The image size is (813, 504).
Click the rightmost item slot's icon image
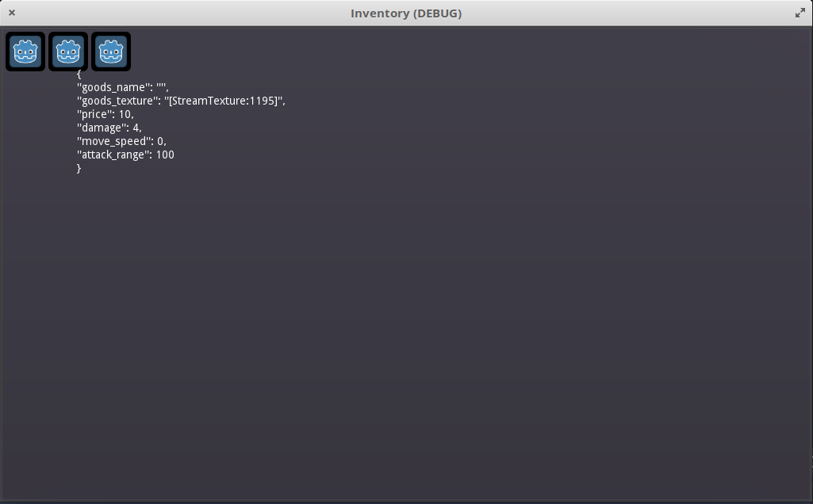111,51
